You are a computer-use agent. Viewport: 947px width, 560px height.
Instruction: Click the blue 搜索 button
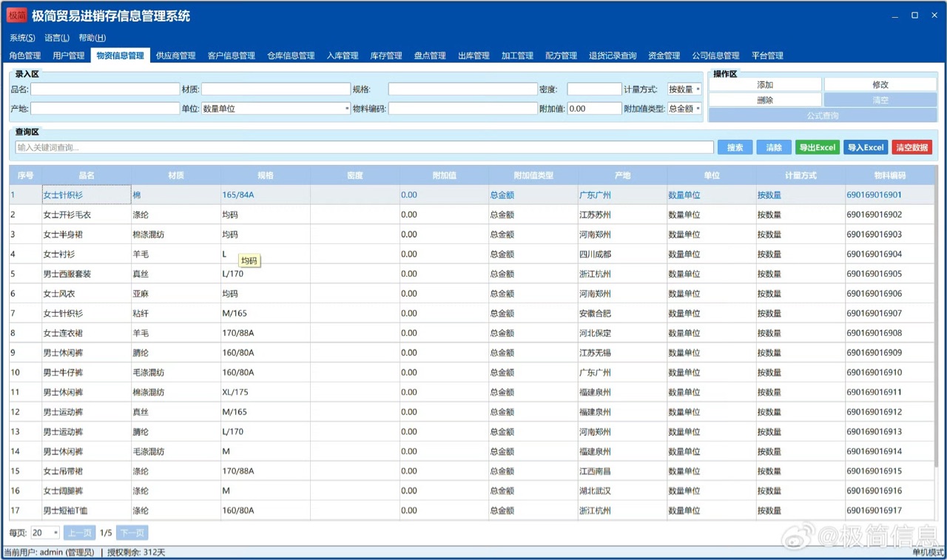pos(735,147)
